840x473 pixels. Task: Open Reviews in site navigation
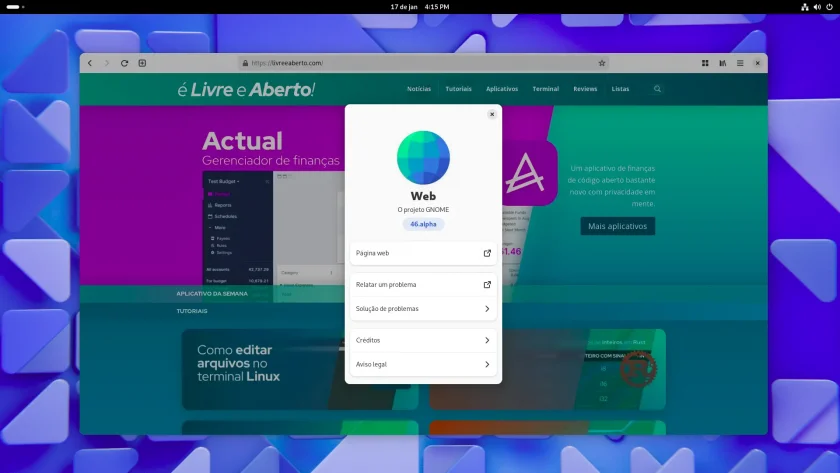[x=585, y=89]
